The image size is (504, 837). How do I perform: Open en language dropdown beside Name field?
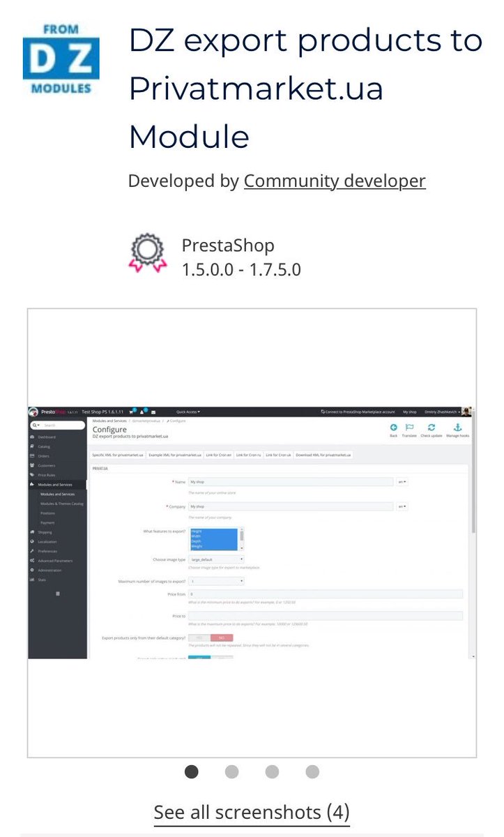(x=402, y=481)
